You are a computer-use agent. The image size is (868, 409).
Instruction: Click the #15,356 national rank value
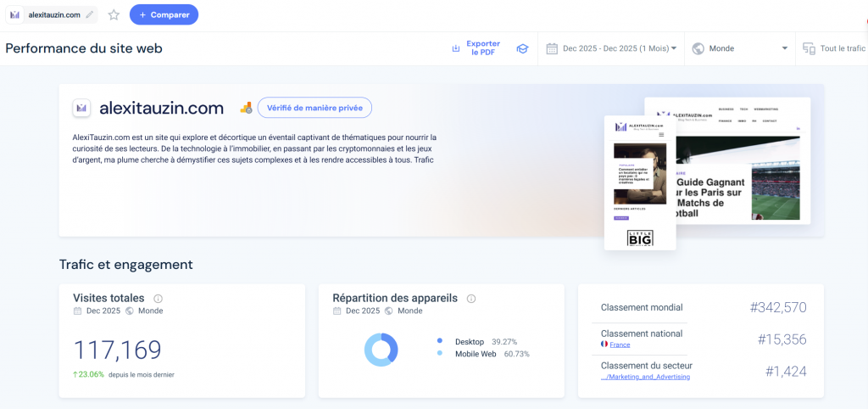[x=782, y=339]
